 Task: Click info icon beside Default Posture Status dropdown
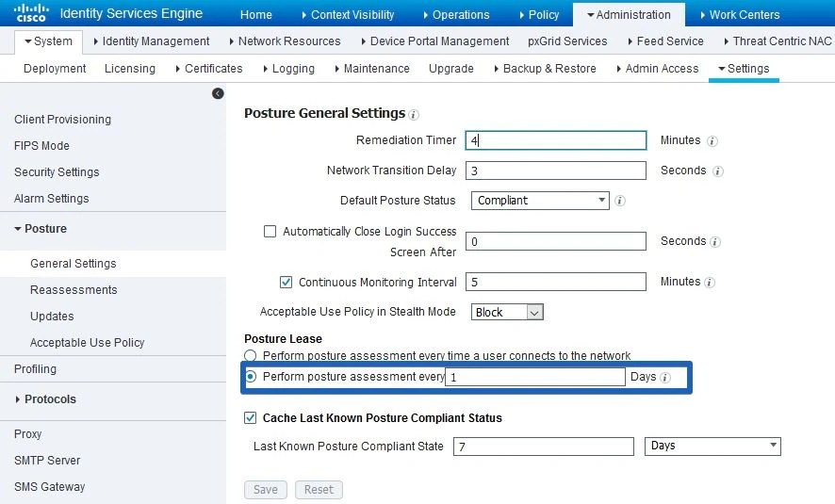pos(620,201)
